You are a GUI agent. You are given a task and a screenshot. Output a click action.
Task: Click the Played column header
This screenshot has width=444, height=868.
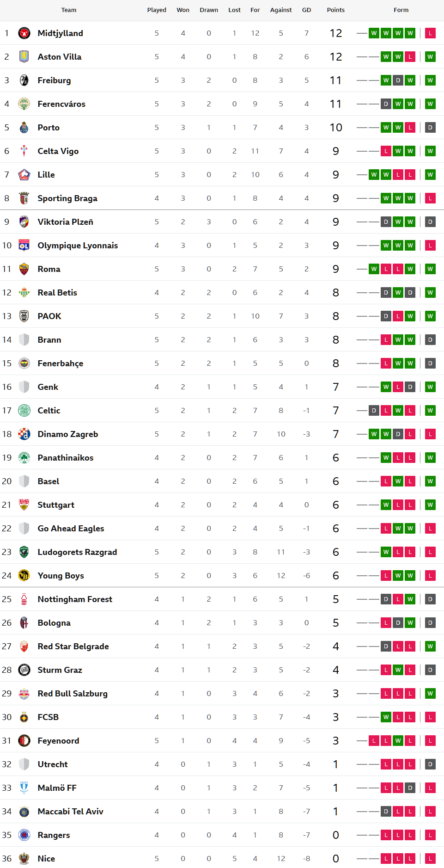[157, 10]
